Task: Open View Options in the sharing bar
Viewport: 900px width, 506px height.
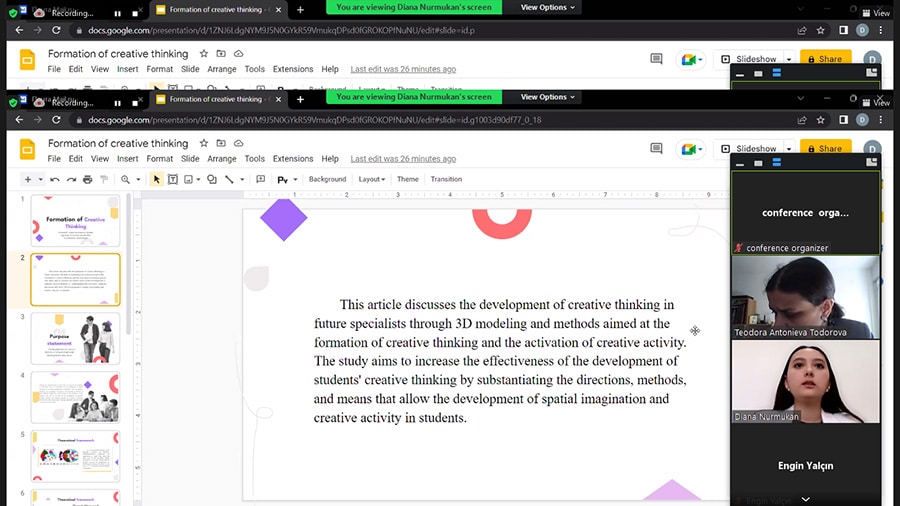Action: coord(547,97)
